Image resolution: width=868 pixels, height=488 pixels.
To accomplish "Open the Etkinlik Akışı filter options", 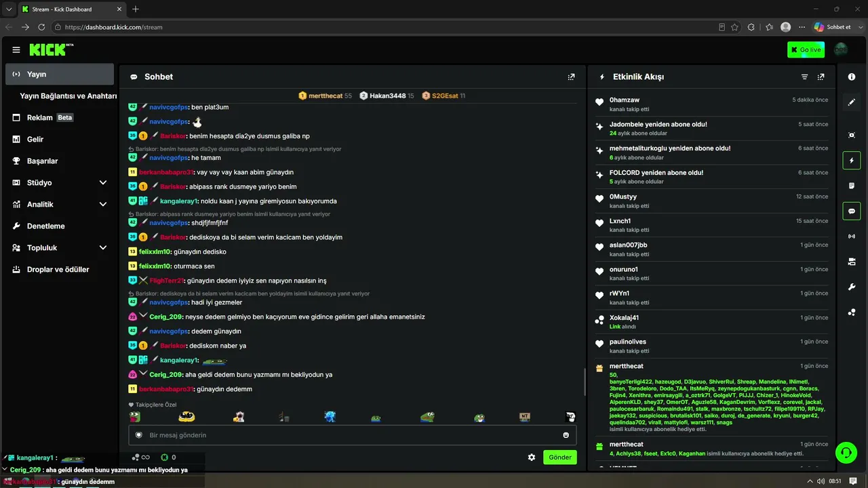I will (x=805, y=77).
